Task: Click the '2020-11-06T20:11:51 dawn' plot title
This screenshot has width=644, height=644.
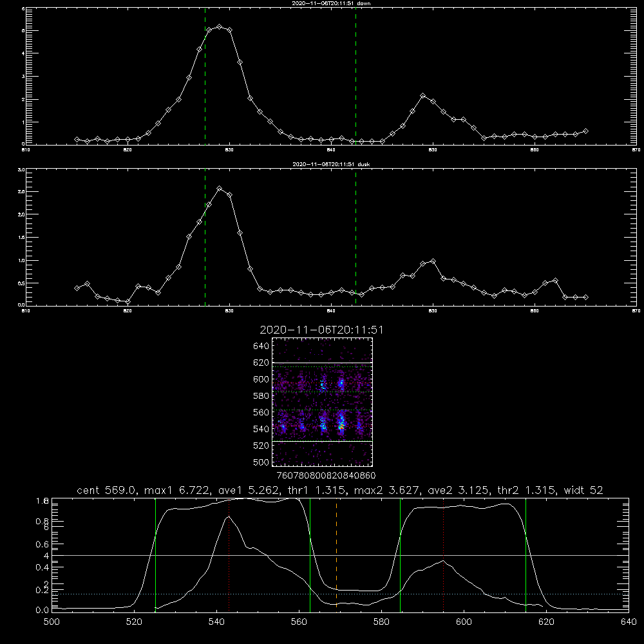Action: (331, 3)
